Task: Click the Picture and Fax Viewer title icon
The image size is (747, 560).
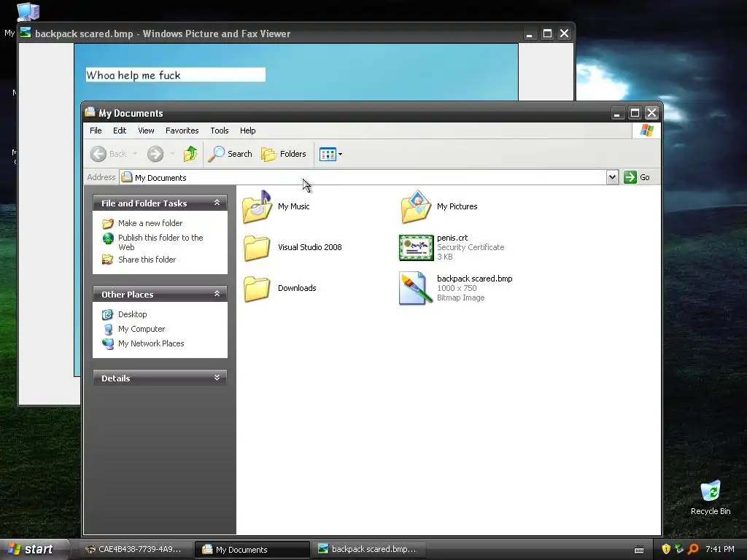Action: (x=26, y=33)
